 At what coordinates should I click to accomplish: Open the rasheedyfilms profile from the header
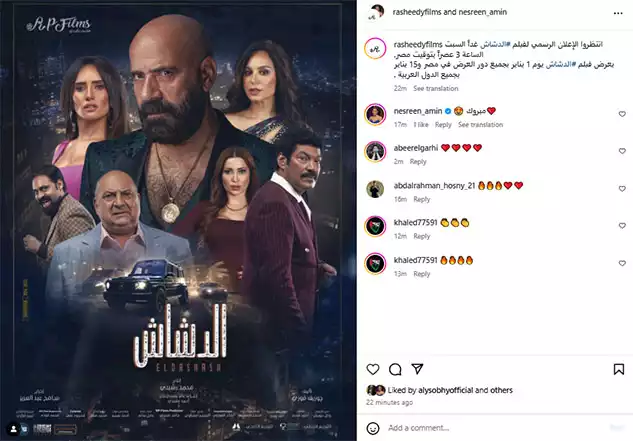tap(417, 12)
